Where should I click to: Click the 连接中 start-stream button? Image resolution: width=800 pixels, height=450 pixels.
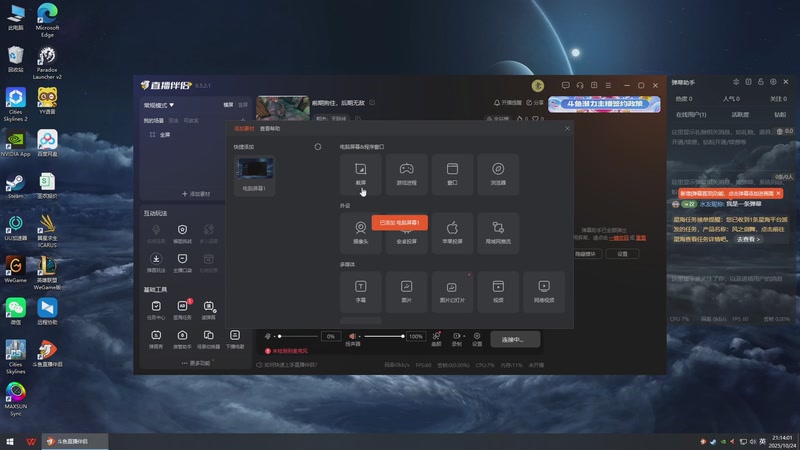[x=515, y=339]
